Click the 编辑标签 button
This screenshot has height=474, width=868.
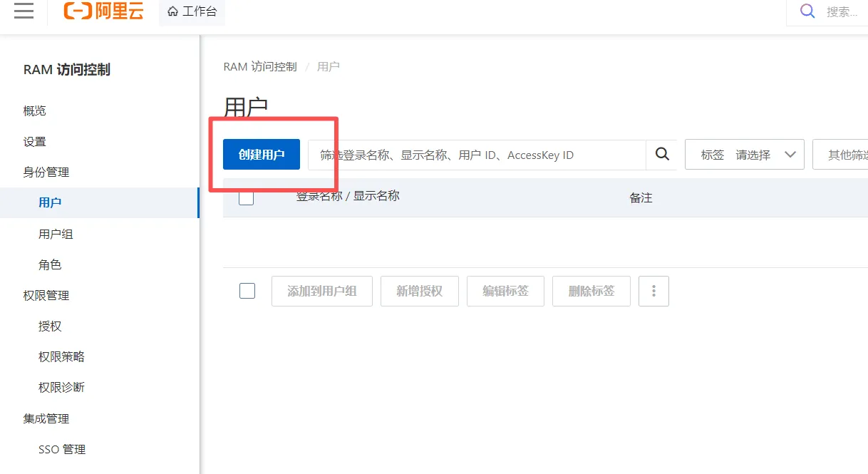[x=505, y=291]
